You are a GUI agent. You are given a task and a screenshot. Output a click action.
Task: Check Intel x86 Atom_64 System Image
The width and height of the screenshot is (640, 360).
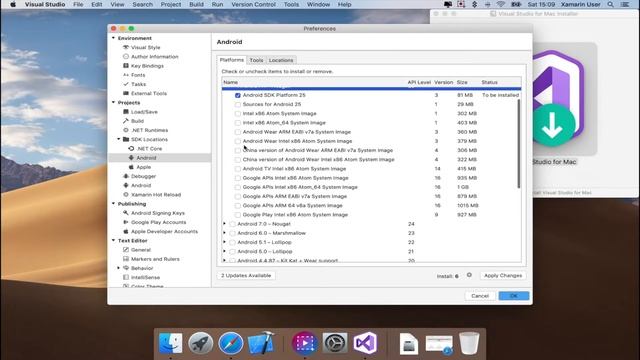238,123
